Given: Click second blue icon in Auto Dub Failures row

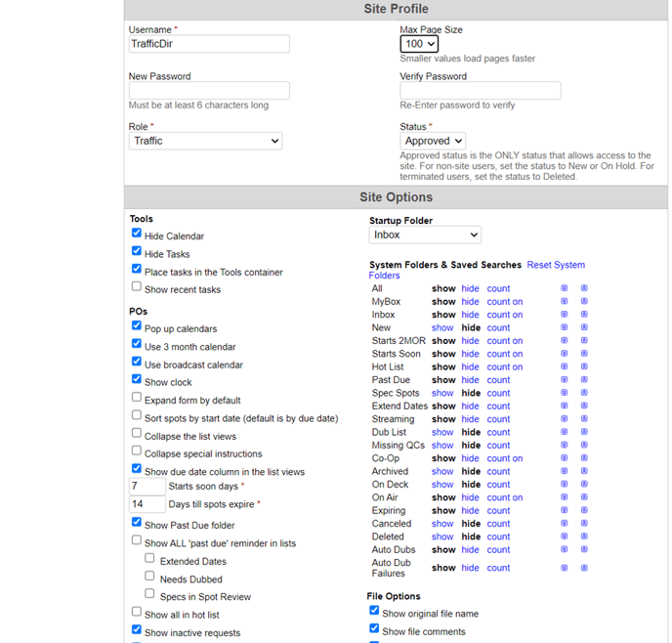Looking at the screenshot, I should coord(584,568).
